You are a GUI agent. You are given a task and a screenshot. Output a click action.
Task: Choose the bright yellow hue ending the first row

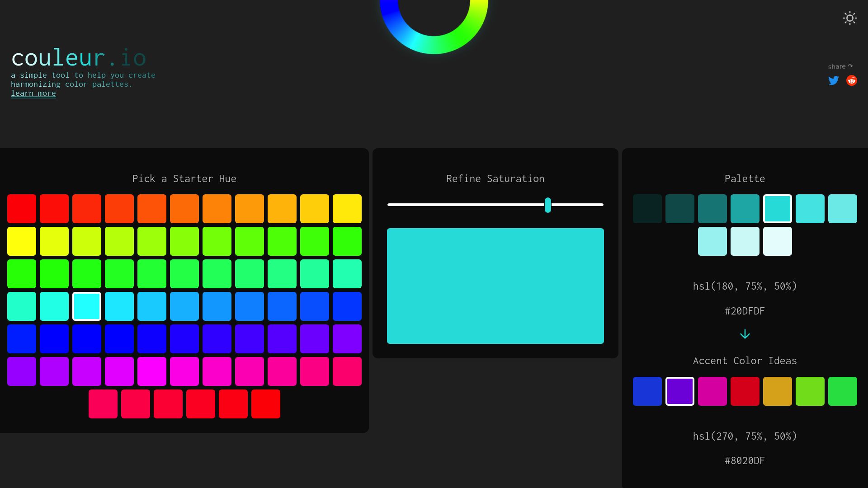pos(347,209)
